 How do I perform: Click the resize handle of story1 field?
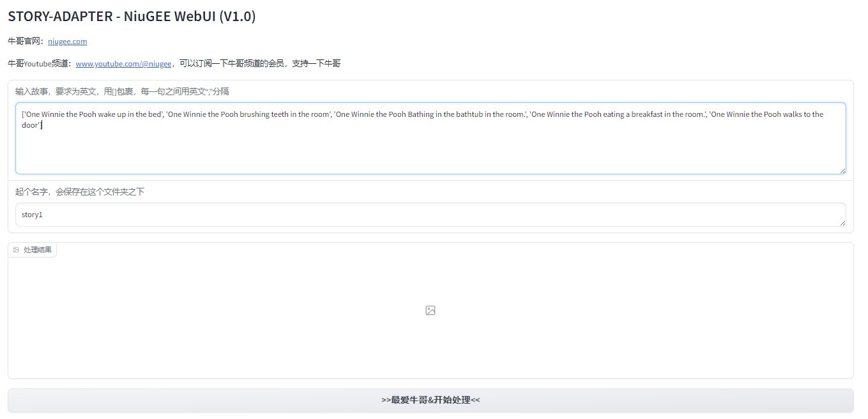(x=842, y=222)
